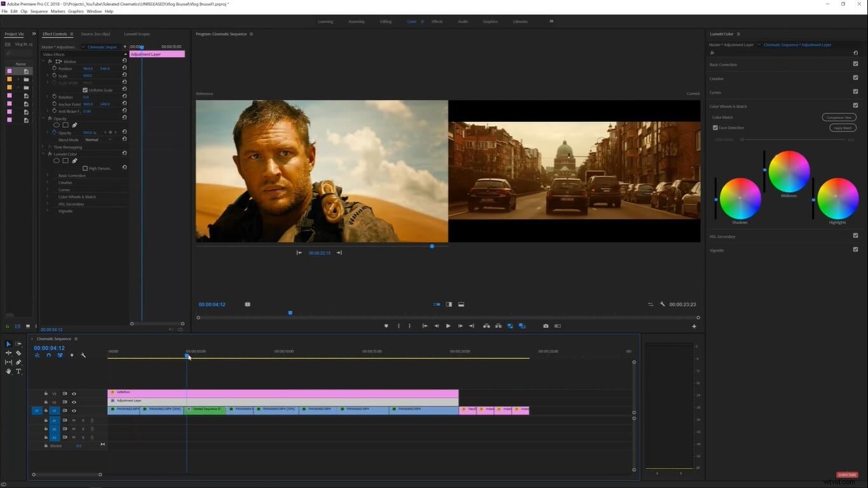Image resolution: width=868 pixels, height=488 pixels.
Task: Hide the V1 video track
Action: pyautogui.click(x=74, y=410)
